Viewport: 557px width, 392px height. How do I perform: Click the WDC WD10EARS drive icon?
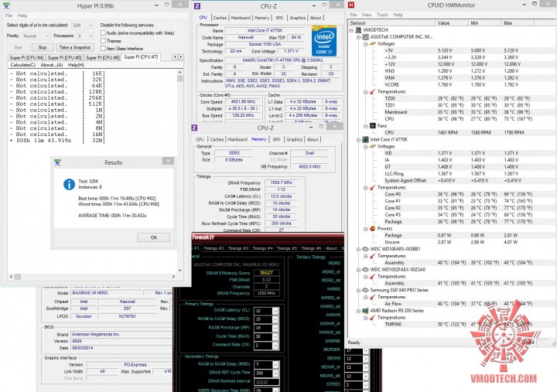pos(365,249)
